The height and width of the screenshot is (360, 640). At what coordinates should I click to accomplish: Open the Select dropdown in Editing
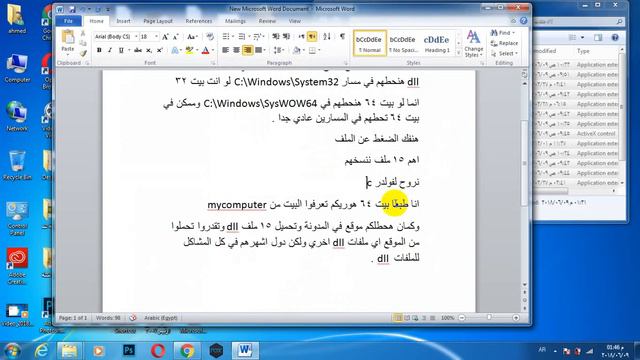coord(504,53)
